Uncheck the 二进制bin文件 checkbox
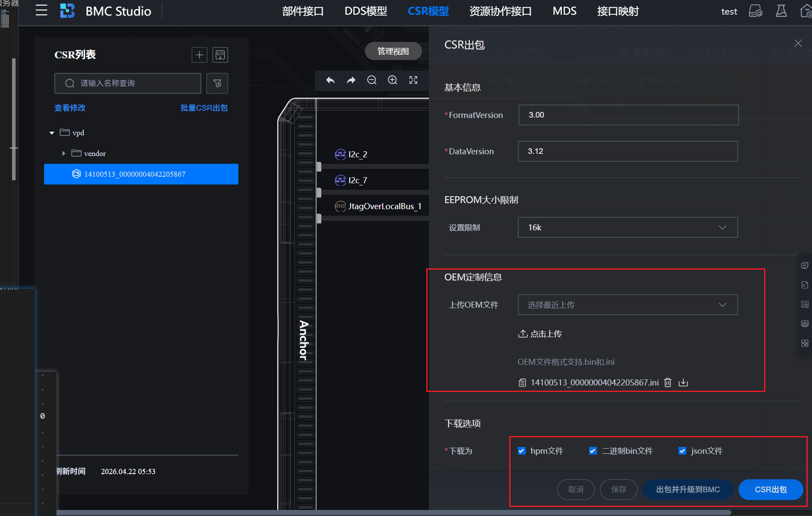 (x=593, y=451)
